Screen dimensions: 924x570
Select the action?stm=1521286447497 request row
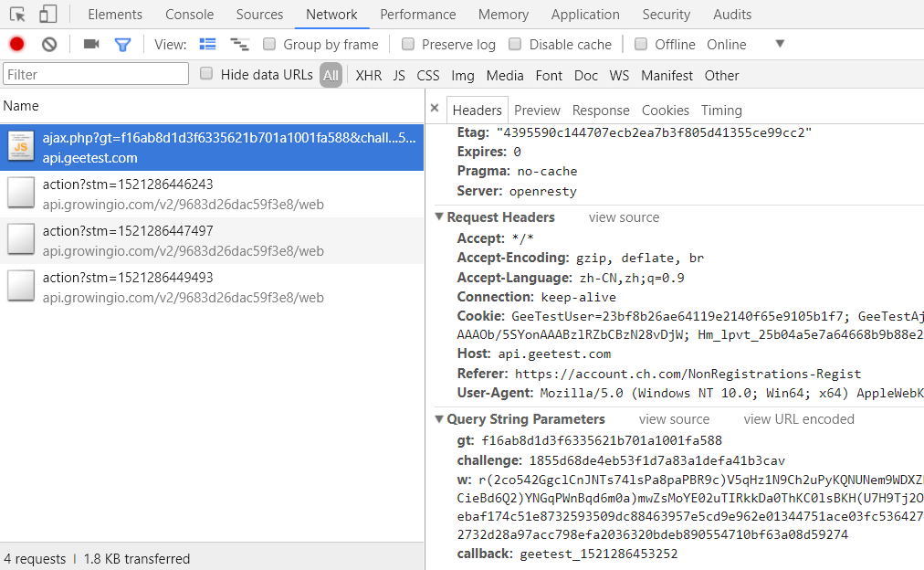[x=212, y=240]
